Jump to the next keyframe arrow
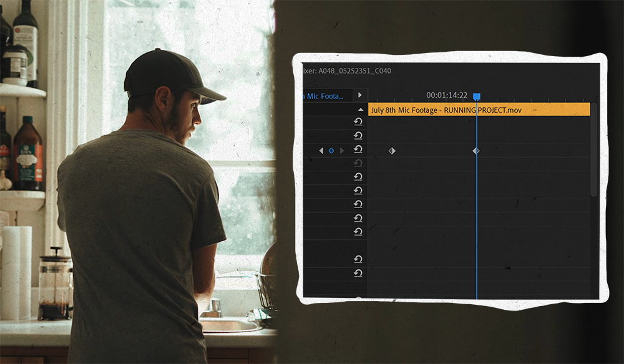This screenshot has width=624, height=364. (x=342, y=150)
